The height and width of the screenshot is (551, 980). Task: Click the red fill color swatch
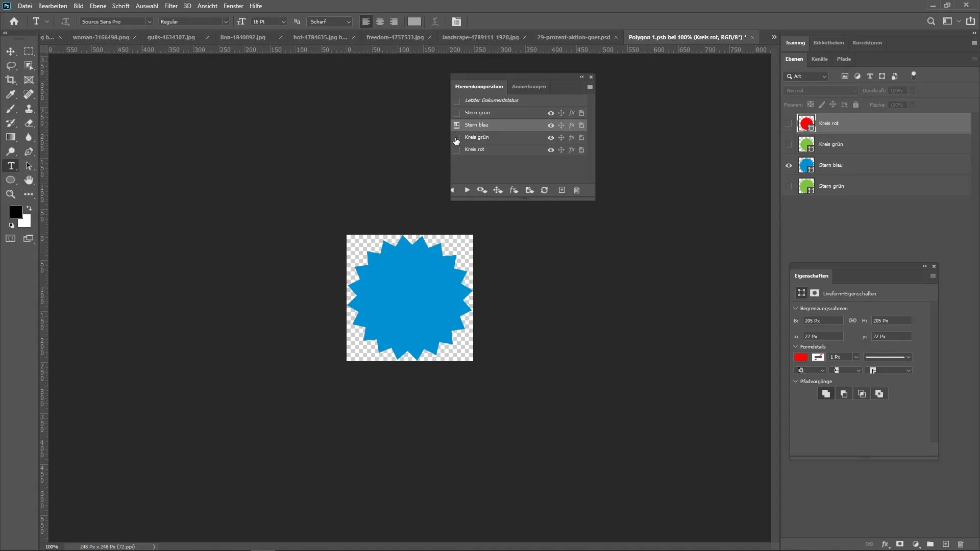coord(800,357)
